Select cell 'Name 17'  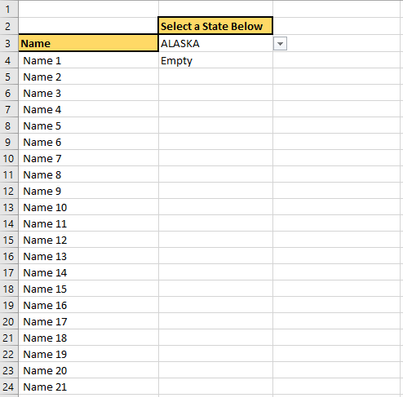[x=88, y=322]
